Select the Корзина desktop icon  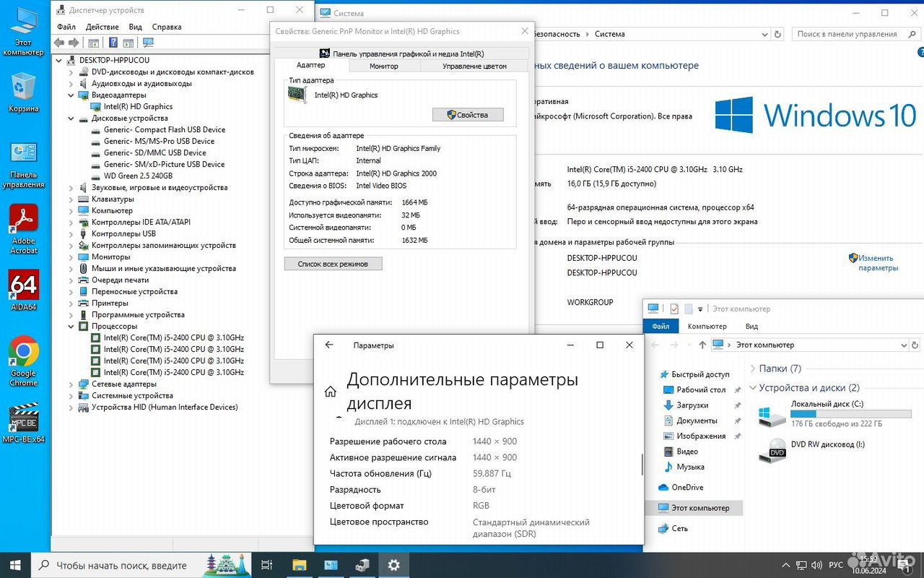pos(23,92)
